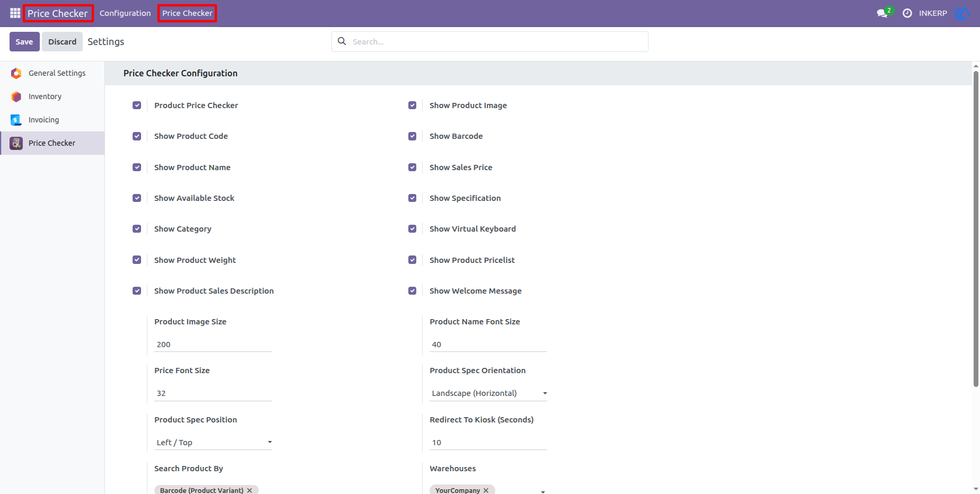Open the activities clock icon
The height and width of the screenshot is (494, 980).
pyautogui.click(x=907, y=13)
